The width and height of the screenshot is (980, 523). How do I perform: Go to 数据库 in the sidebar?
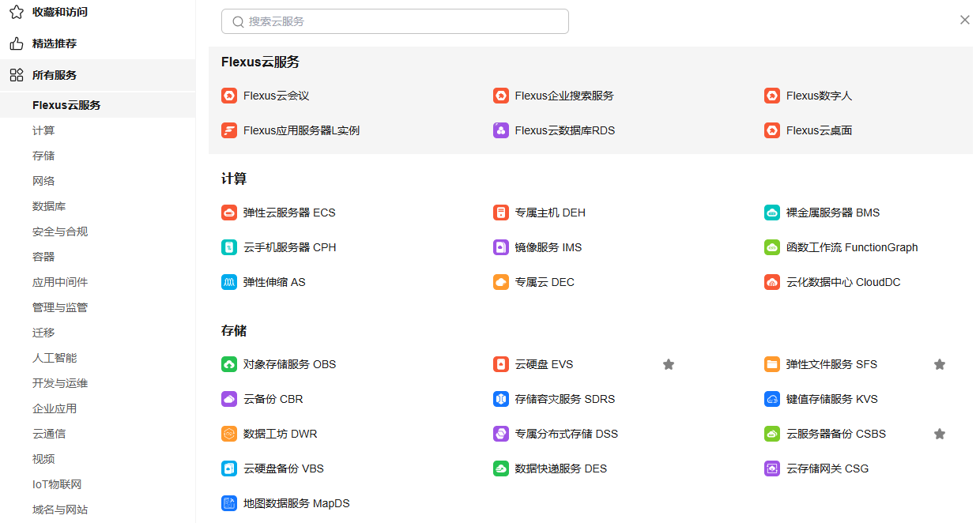pos(49,206)
